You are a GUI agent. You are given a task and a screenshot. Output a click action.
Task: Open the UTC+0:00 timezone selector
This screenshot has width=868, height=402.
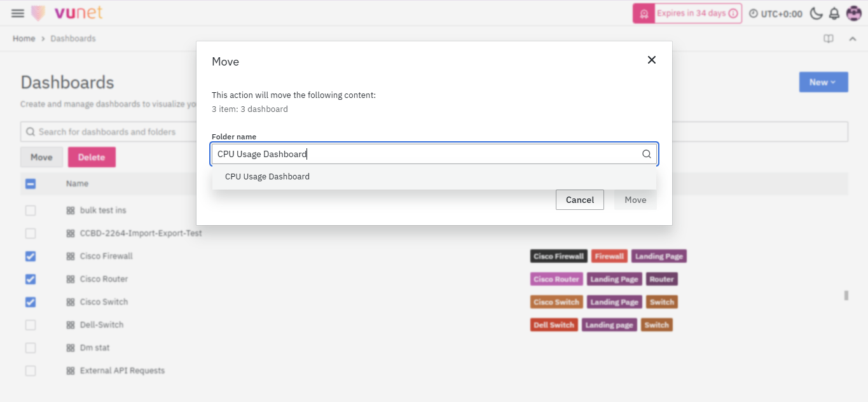point(776,13)
